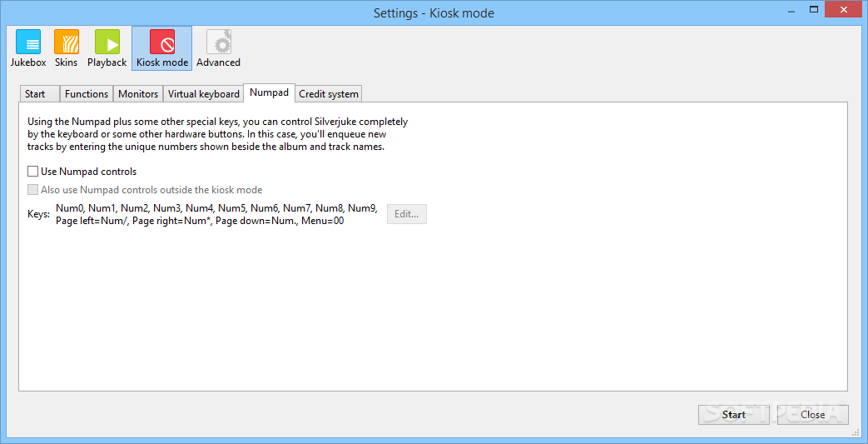Open the Skins settings section
The height and width of the screenshot is (444, 868).
(x=67, y=48)
